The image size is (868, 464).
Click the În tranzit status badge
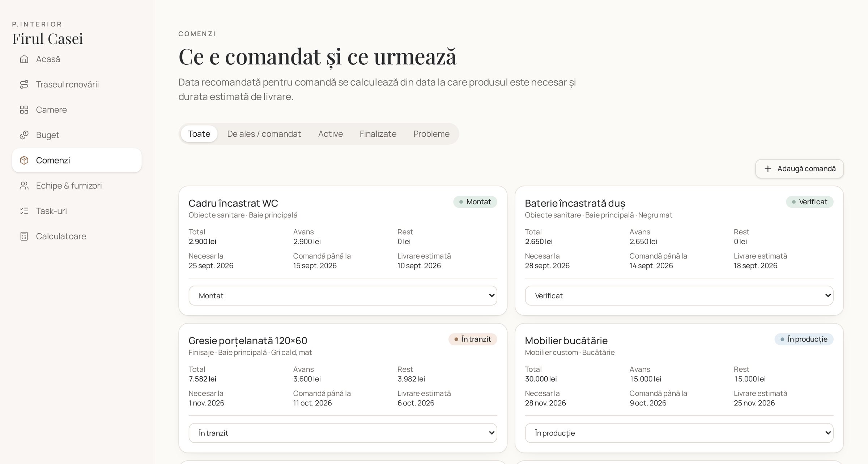(473, 339)
